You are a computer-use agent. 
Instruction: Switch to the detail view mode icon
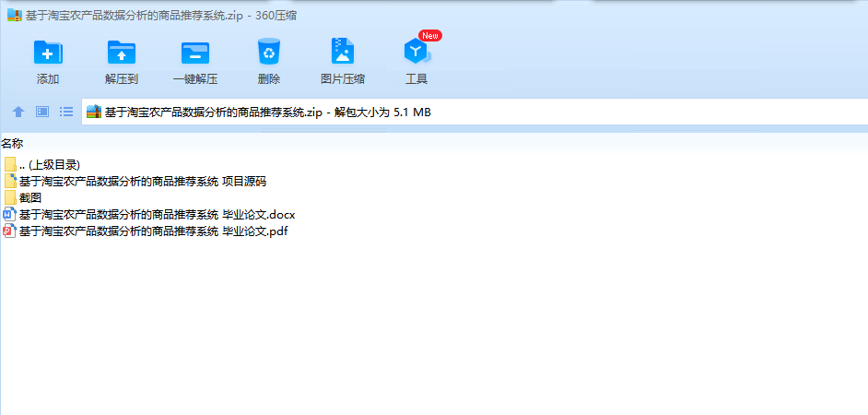(42, 112)
